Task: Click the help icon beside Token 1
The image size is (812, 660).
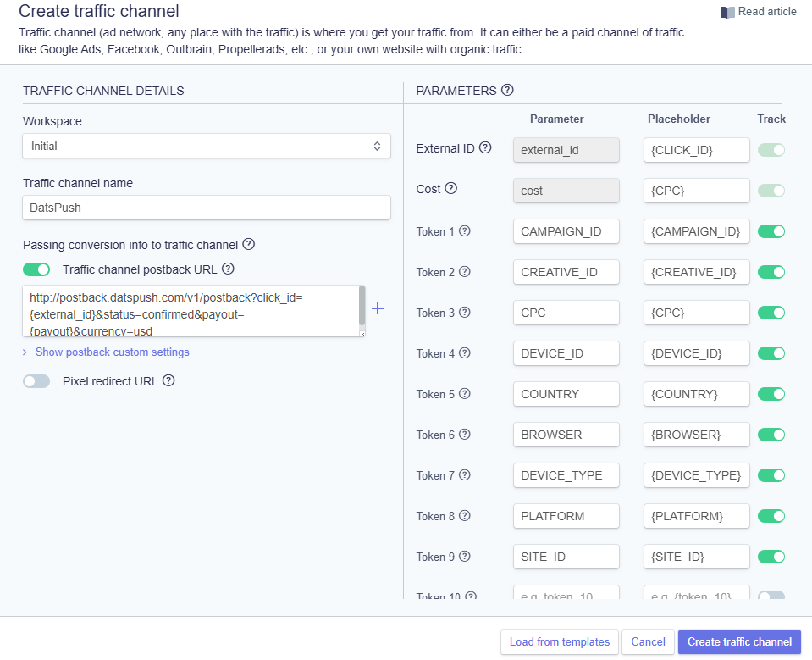Action: coord(464,231)
